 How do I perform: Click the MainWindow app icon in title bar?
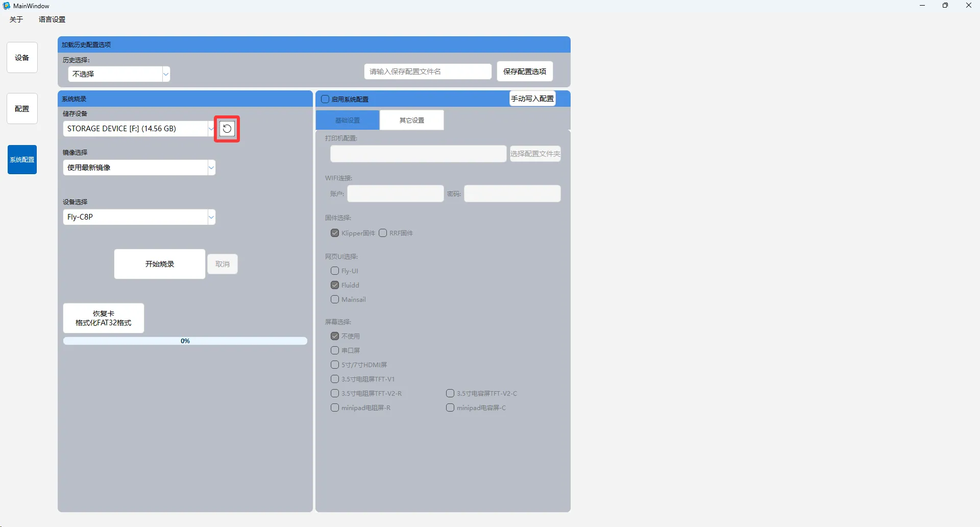7,6
